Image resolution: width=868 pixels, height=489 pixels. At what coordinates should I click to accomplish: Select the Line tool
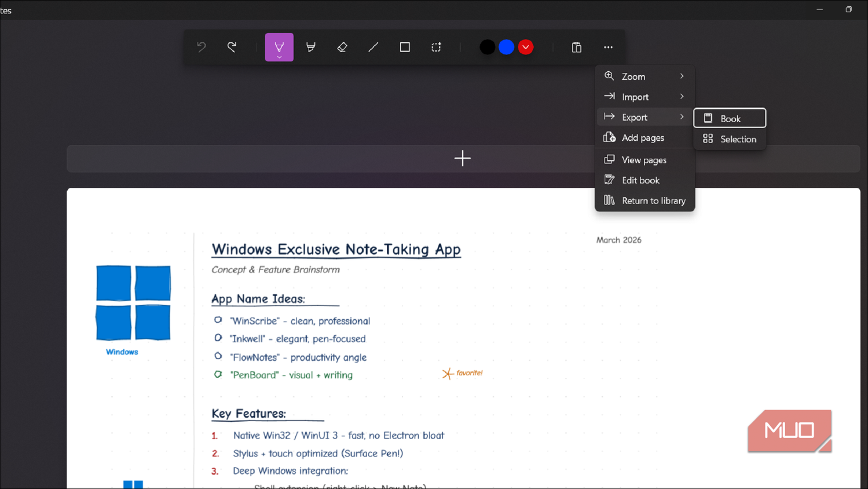click(x=373, y=47)
